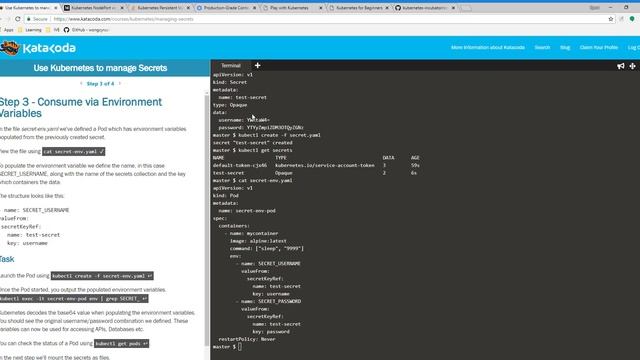
Task: Run the kubectl create -f secret-env.yaml snippet
Action: tap(102, 276)
